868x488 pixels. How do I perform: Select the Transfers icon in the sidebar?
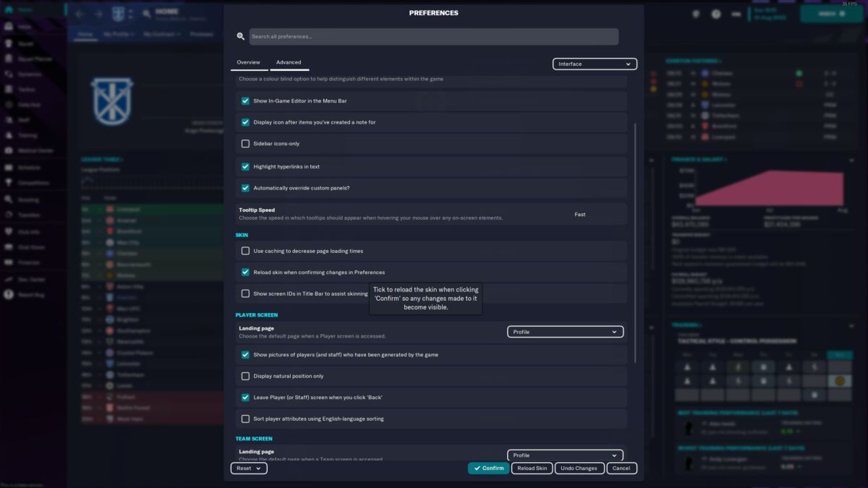point(8,215)
